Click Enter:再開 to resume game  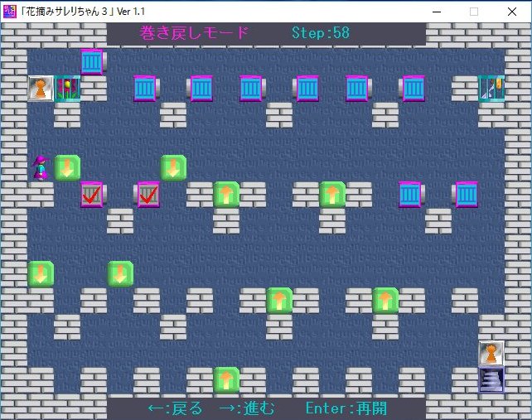point(346,408)
